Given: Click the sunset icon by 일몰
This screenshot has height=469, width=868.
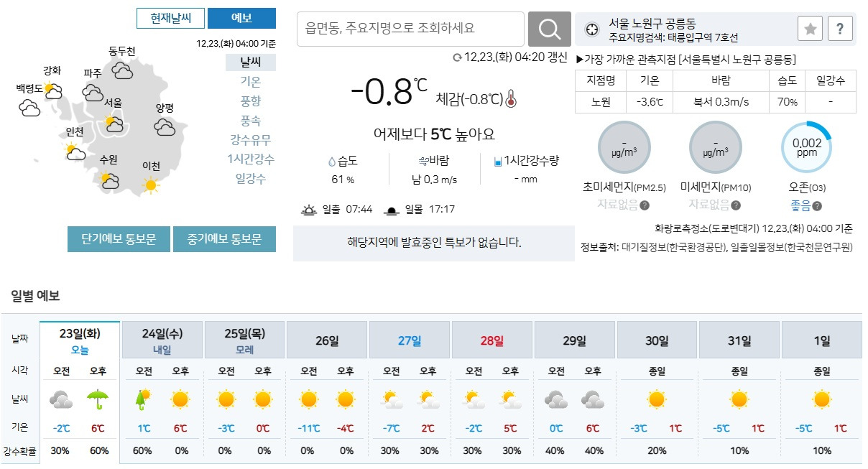Looking at the screenshot, I should [x=392, y=210].
